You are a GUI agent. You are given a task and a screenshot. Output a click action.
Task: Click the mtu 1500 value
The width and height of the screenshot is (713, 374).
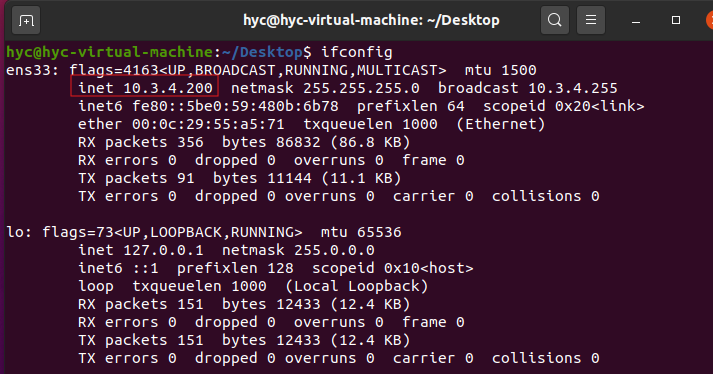[x=501, y=70]
